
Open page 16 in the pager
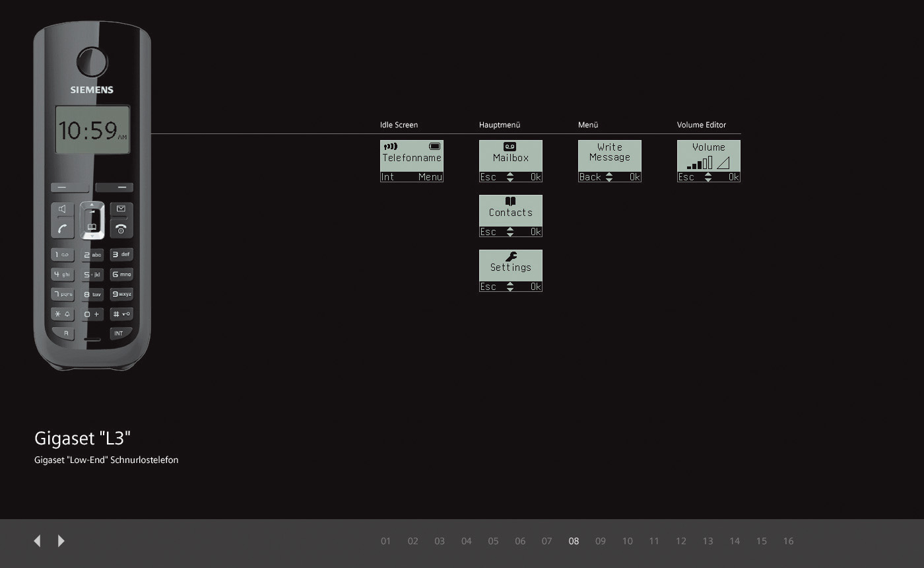point(788,541)
